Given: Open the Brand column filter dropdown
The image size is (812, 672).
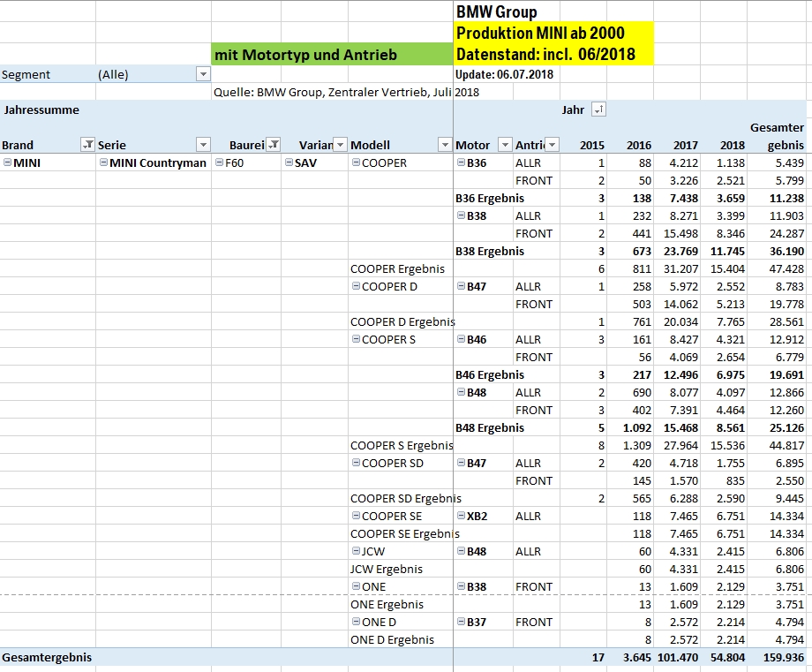Looking at the screenshot, I should (88, 145).
